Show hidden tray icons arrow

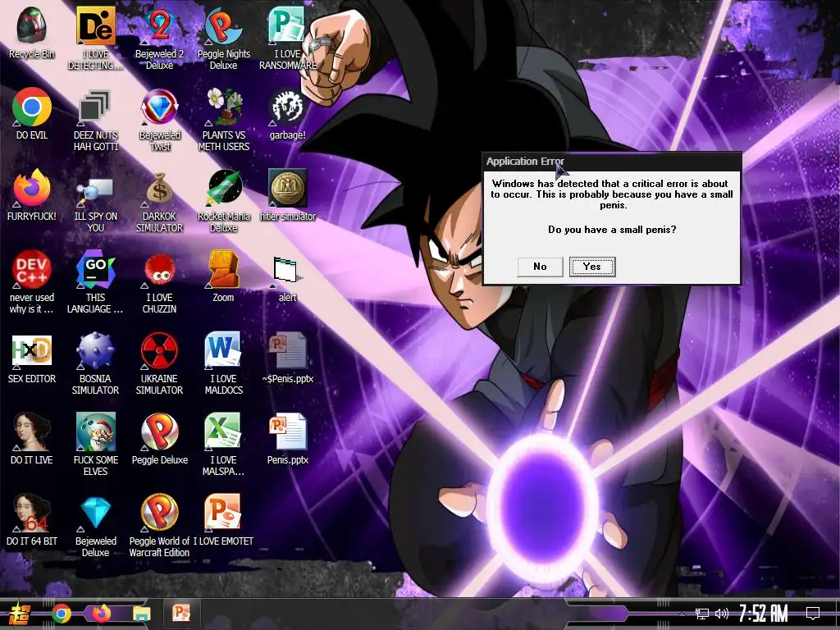click(x=682, y=614)
